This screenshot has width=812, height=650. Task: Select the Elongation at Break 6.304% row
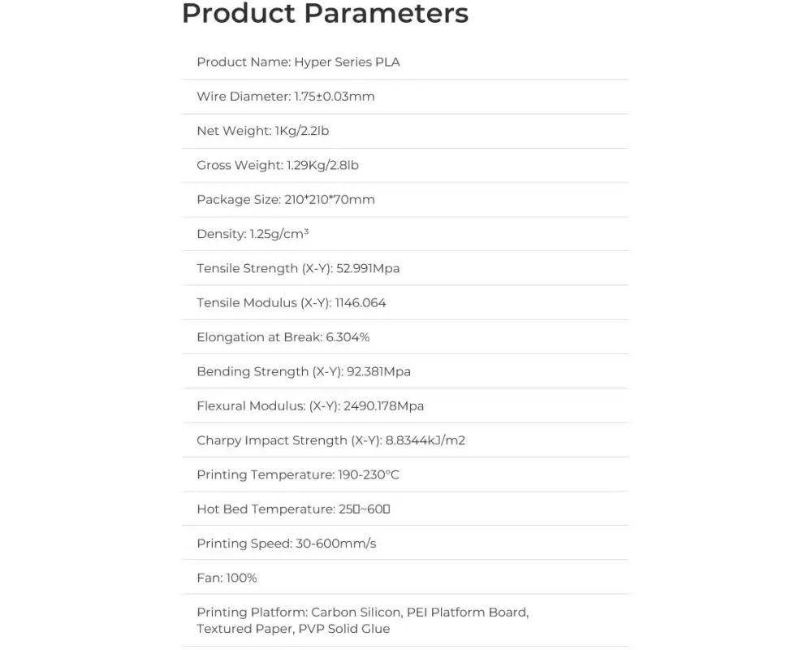[283, 337]
